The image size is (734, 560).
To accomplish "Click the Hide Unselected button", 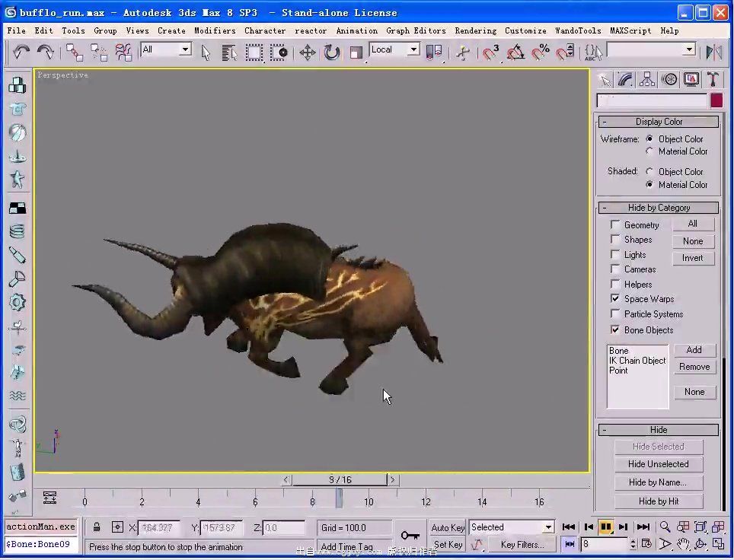I will click(658, 464).
